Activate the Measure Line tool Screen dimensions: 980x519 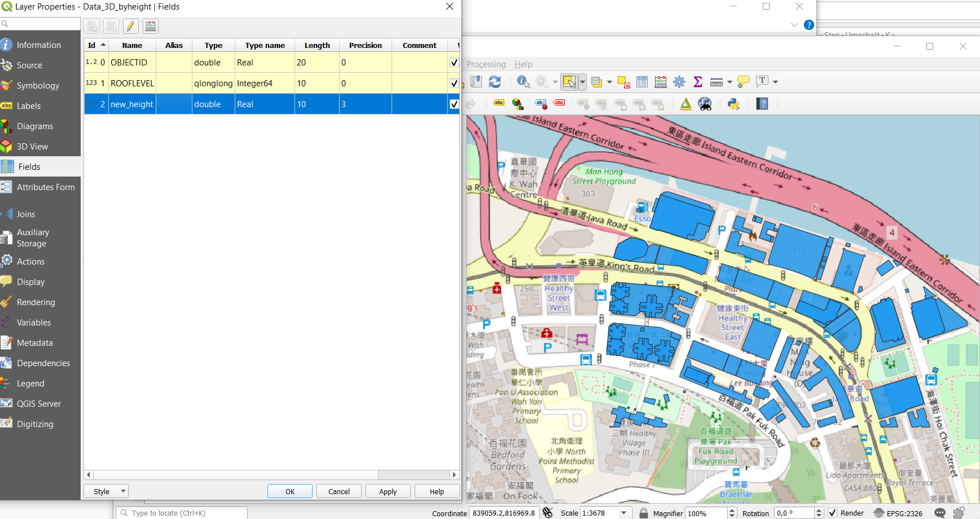coord(717,81)
